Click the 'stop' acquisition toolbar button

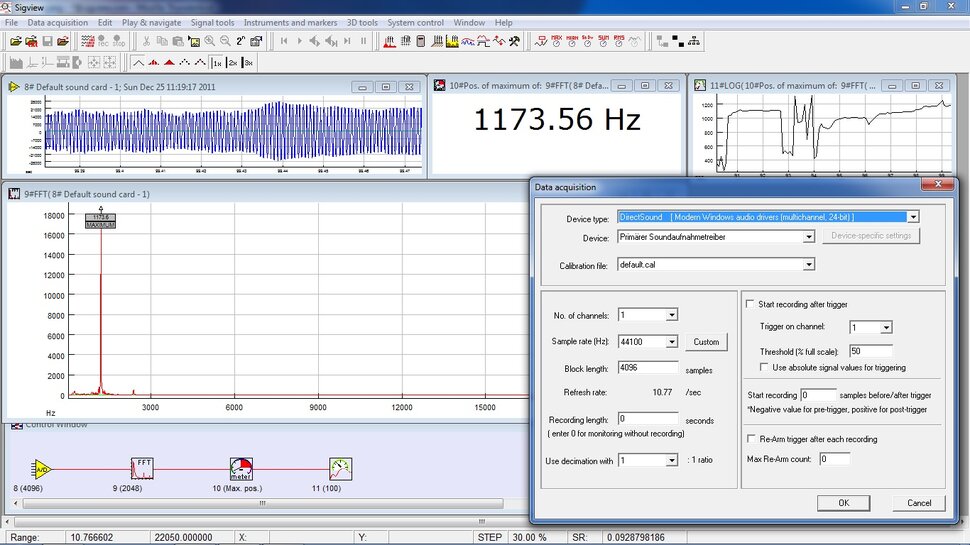(119, 41)
